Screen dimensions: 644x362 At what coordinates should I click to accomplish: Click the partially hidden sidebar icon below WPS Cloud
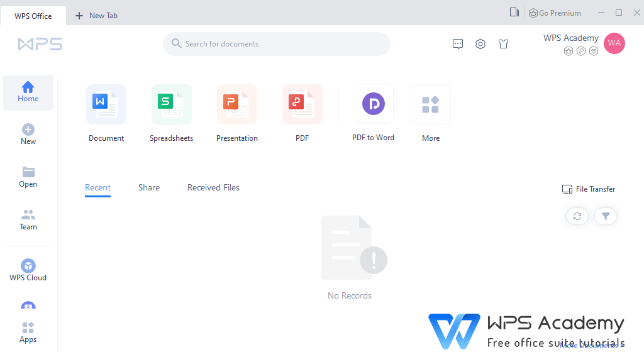click(x=28, y=305)
